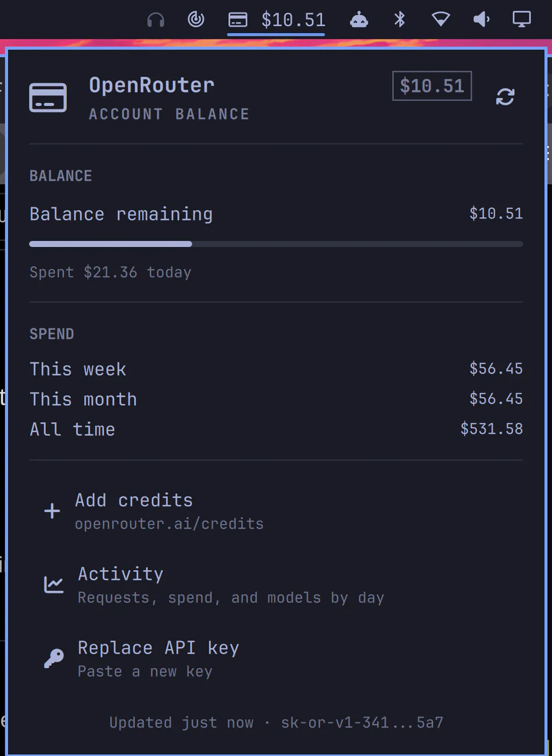
Task: Open the Activity menu entry
Action: pos(276,585)
